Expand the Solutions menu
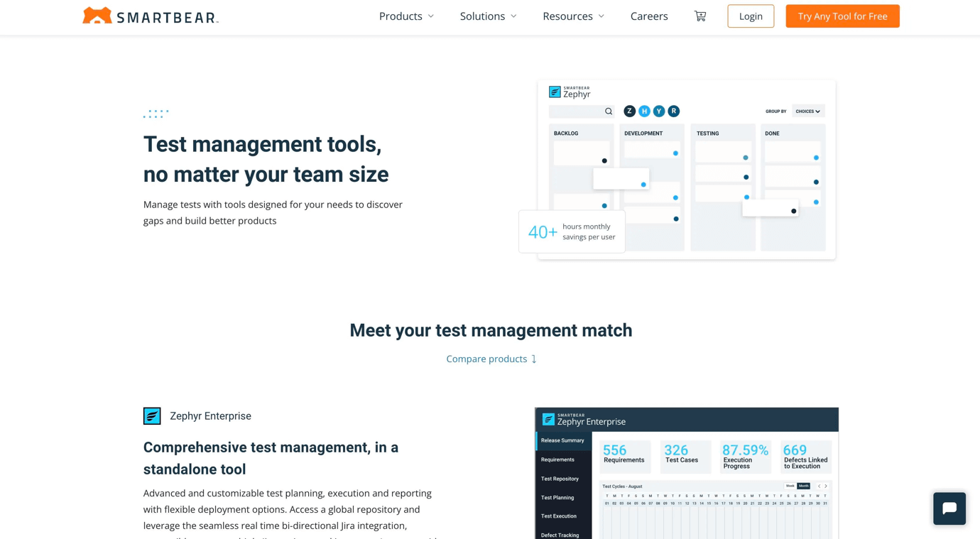The image size is (980, 539). [489, 16]
